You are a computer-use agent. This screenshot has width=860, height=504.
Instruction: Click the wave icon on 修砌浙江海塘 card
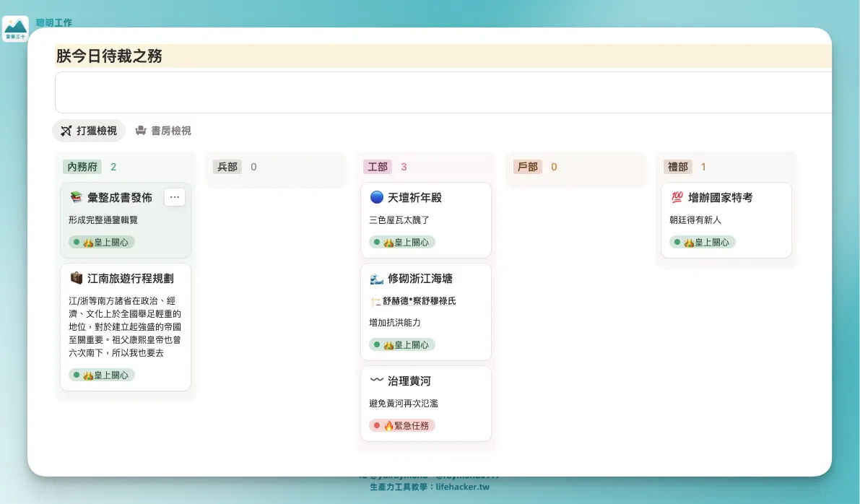click(x=376, y=278)
